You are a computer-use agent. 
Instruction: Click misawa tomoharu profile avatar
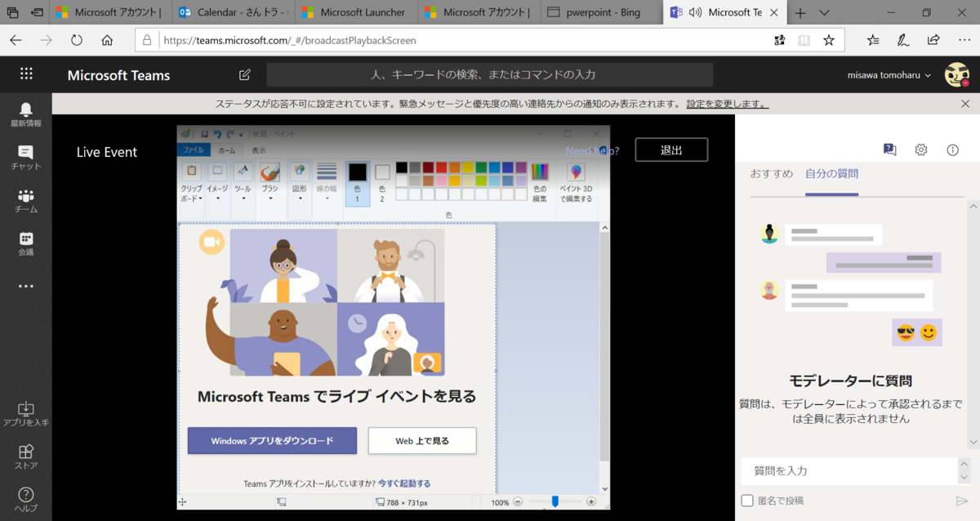pos(957,75)
